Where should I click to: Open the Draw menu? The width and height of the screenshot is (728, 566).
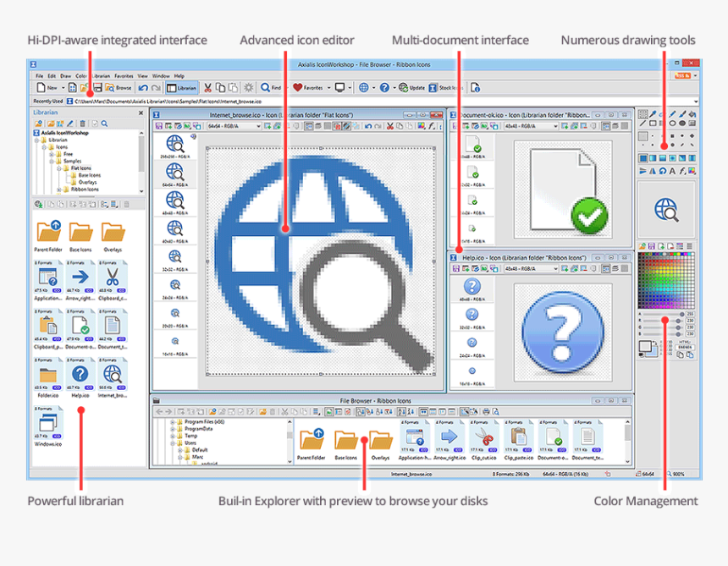pos(65,76)
